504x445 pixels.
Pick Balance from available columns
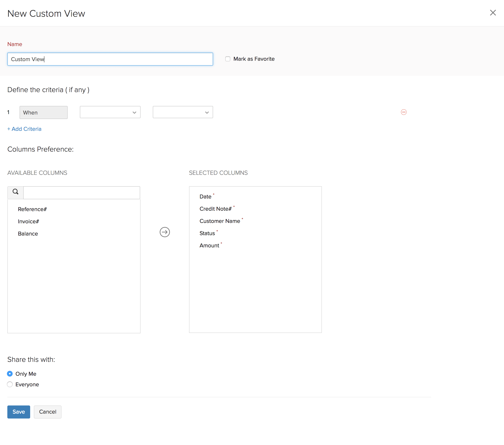28,234
